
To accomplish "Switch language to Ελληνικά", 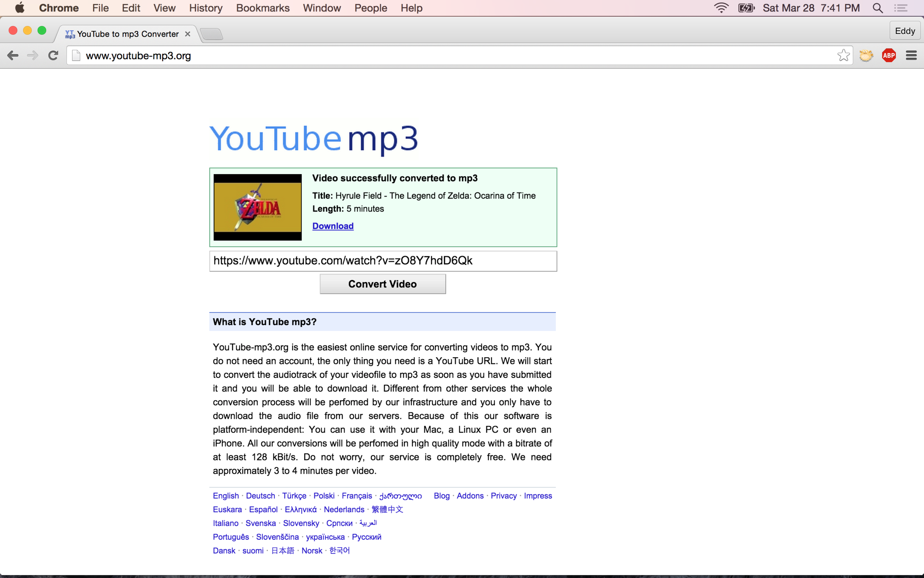I will (300, 510).
